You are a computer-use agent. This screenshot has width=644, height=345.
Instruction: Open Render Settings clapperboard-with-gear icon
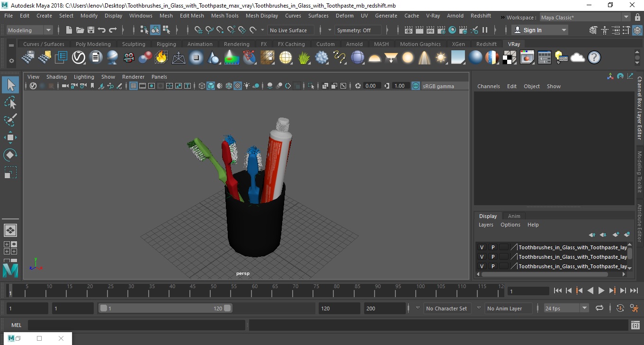pos(441,30)
